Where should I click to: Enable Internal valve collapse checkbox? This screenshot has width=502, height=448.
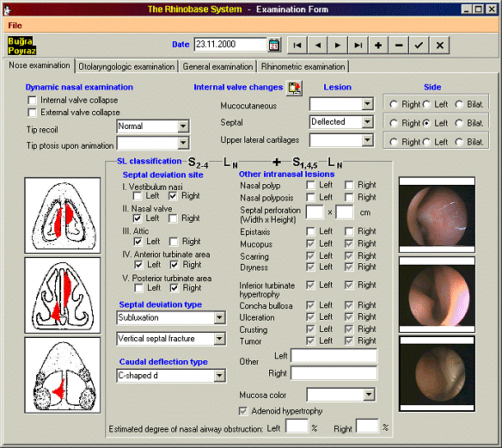click(32, 101)
